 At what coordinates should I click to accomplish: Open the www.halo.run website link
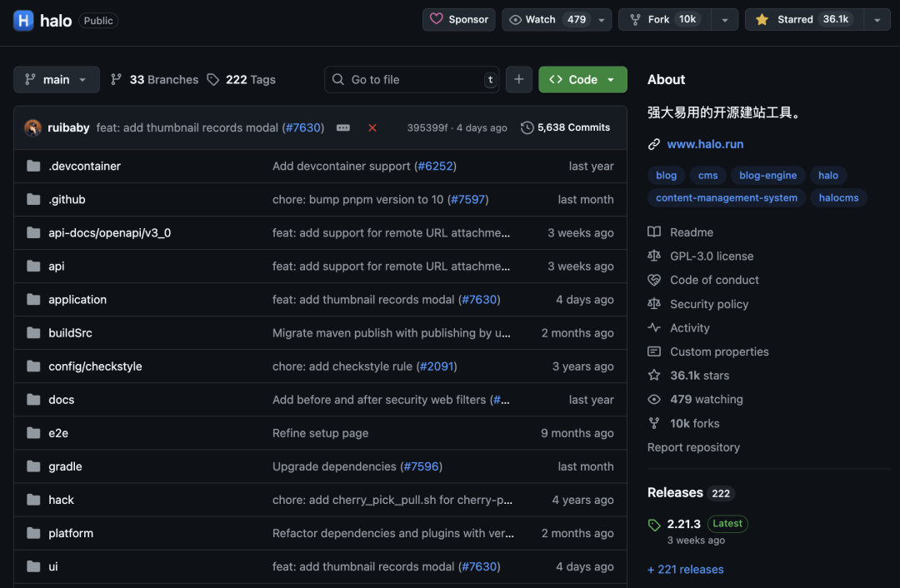(x=705, y=145)
